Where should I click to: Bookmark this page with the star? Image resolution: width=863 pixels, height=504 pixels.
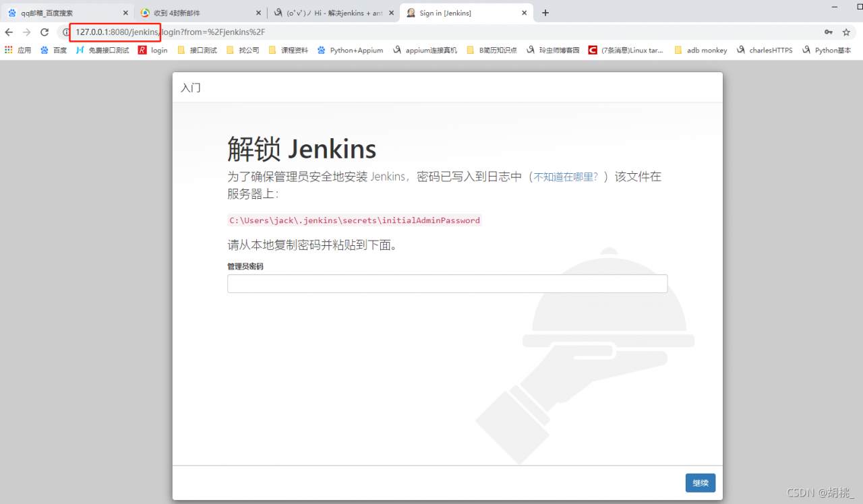(846, 32)
